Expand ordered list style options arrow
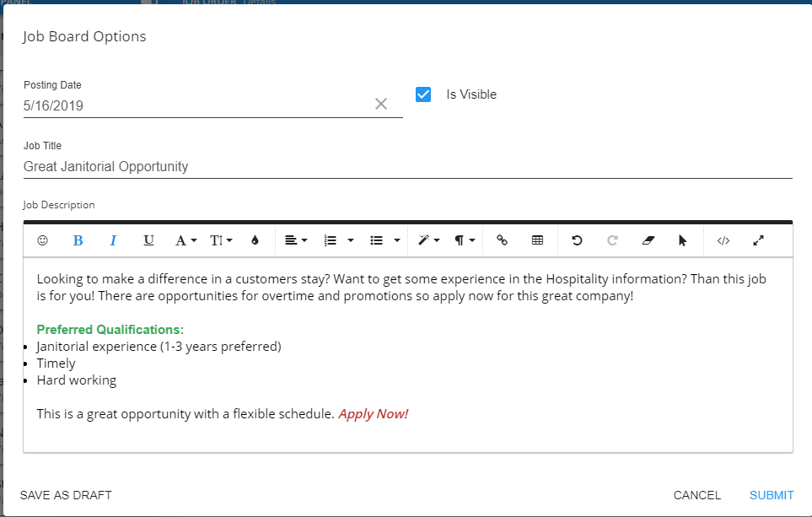 (351, 240)
